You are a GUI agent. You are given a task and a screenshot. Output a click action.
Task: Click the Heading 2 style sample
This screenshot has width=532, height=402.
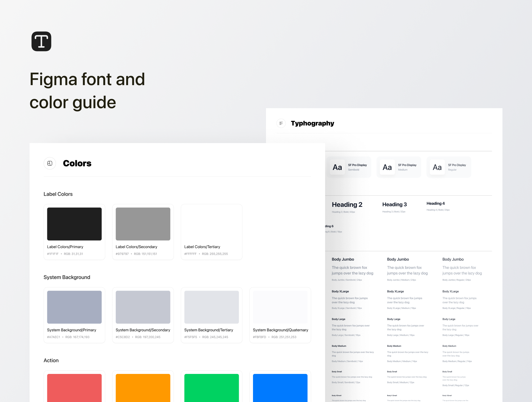(347, 204)
